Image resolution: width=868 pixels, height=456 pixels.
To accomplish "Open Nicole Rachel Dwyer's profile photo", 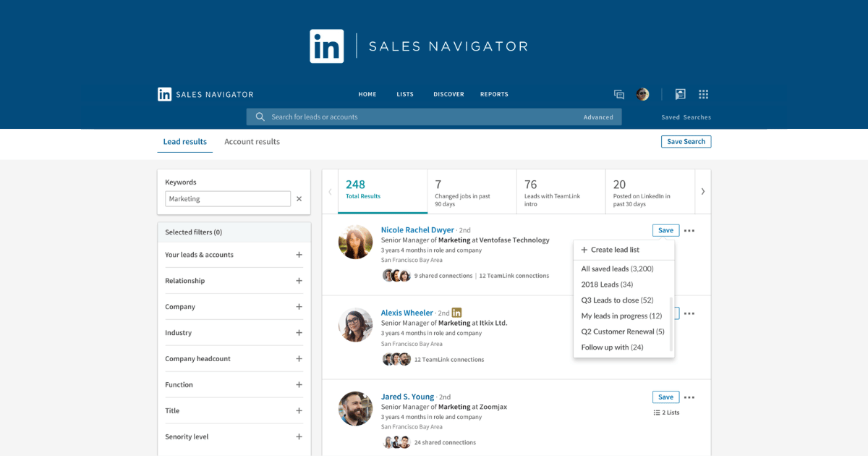I will tap(355, 242).
